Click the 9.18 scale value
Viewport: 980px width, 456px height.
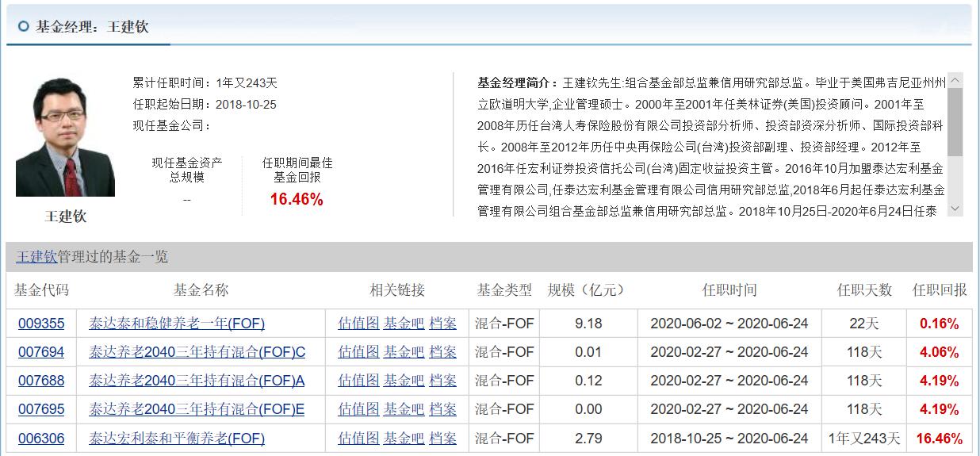588,324
